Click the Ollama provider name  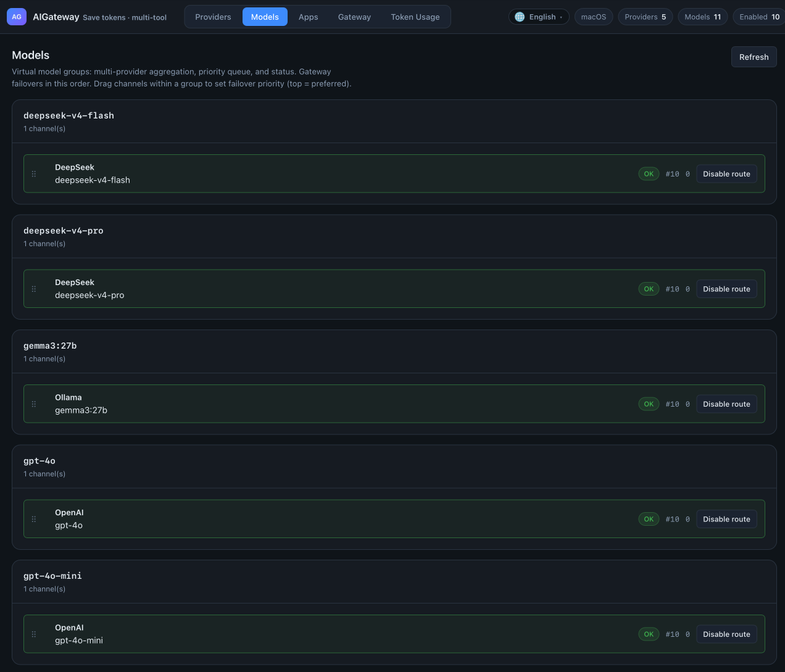[x=69, y=397]
